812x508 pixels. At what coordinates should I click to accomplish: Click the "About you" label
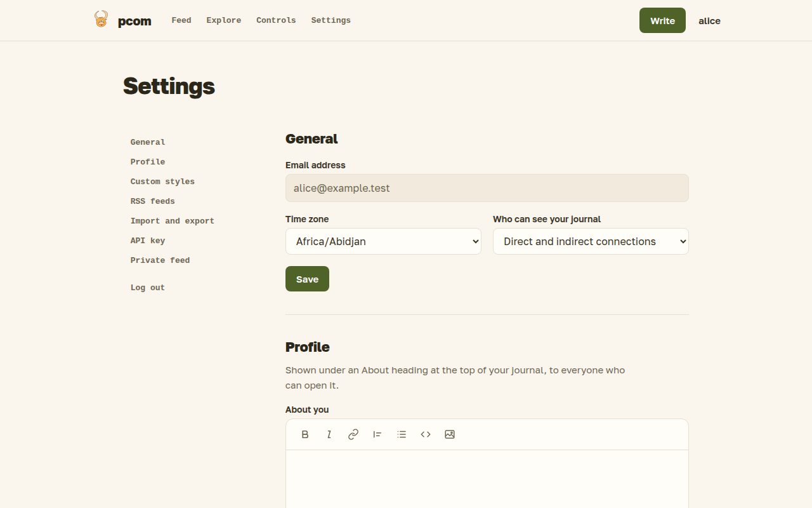pos(307,410)
